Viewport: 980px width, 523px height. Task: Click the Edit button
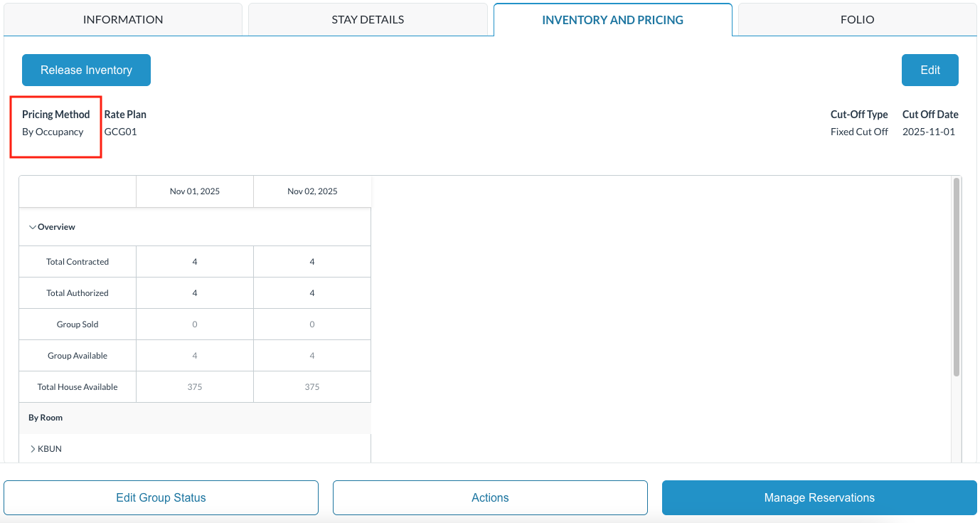930,70
